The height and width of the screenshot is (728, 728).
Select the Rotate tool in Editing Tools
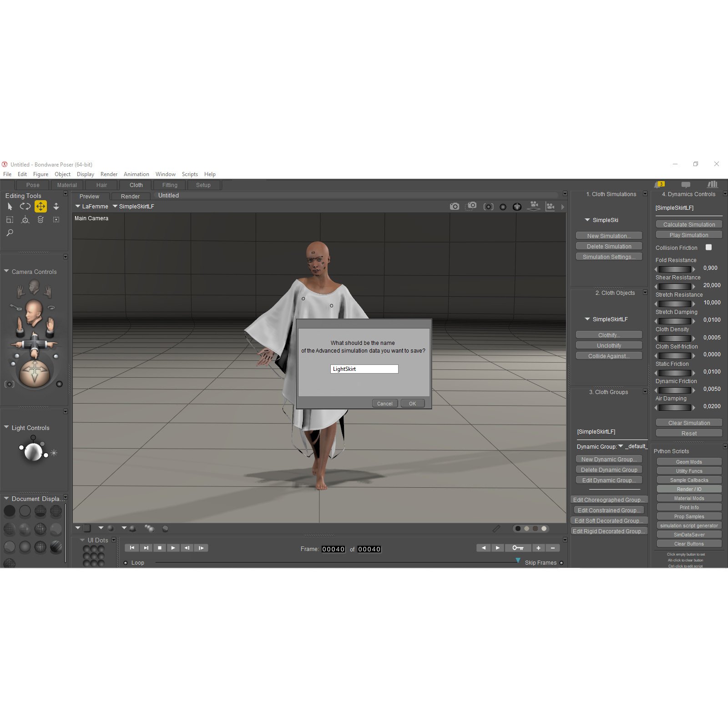coord(25,207)
